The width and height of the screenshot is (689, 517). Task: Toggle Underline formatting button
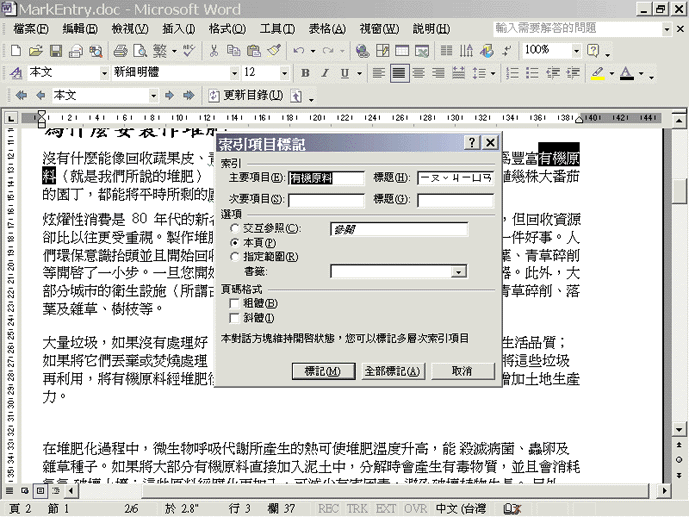pos(345,73)
